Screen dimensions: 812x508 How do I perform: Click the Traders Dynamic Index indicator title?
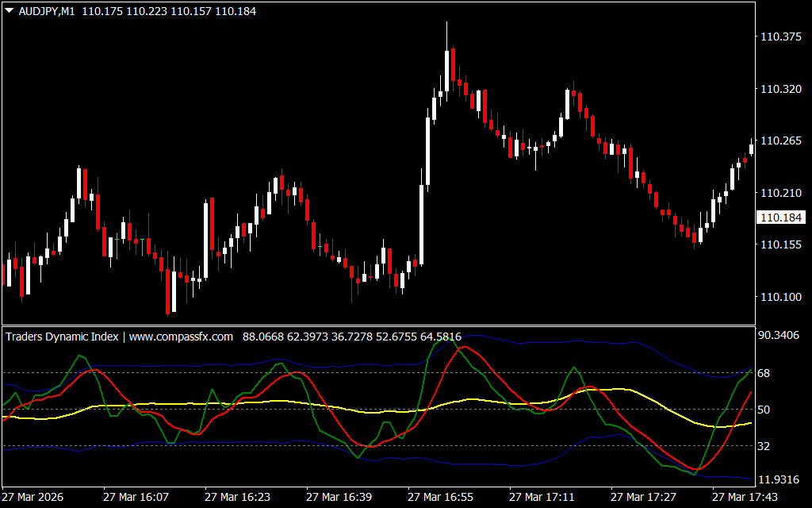coord(62,337)
